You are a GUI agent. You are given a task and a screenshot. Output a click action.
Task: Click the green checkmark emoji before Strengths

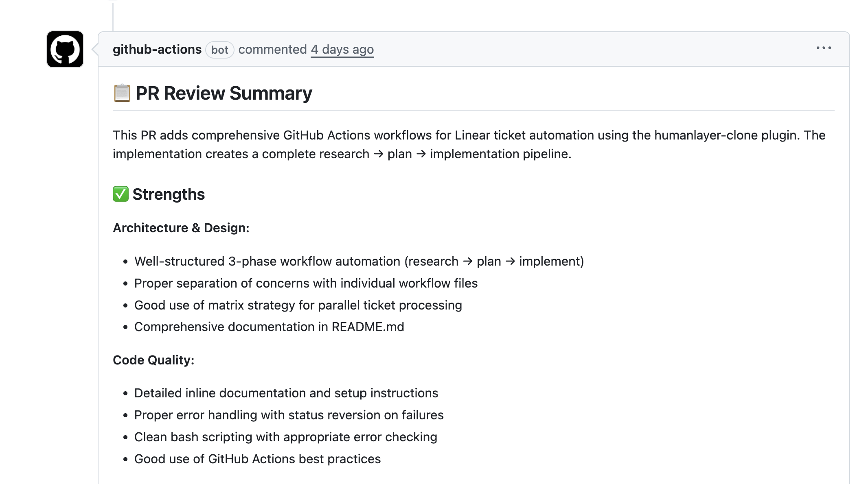121,194
